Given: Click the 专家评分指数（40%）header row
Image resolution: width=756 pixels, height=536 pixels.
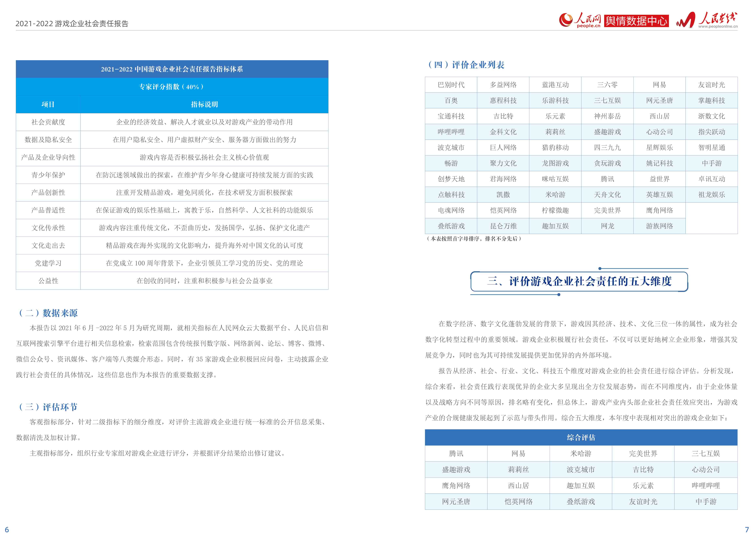Looking at the screenshot, I should pyautogui.click(x=172, y=87).
